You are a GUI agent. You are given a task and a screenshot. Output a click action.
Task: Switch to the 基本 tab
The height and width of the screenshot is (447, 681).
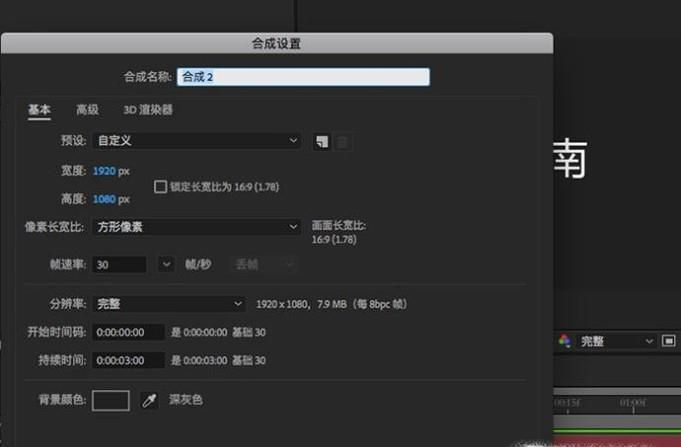point(39,110)
